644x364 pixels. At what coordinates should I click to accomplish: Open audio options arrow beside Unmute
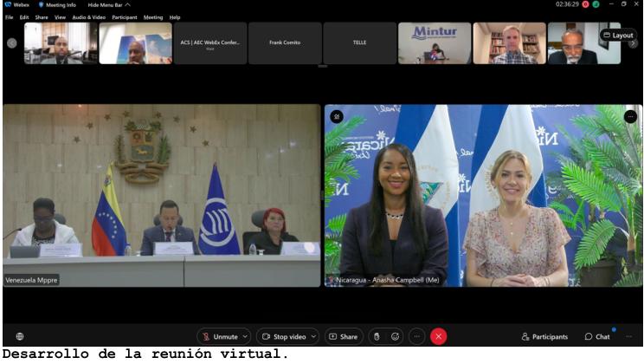tap(246, 336)
